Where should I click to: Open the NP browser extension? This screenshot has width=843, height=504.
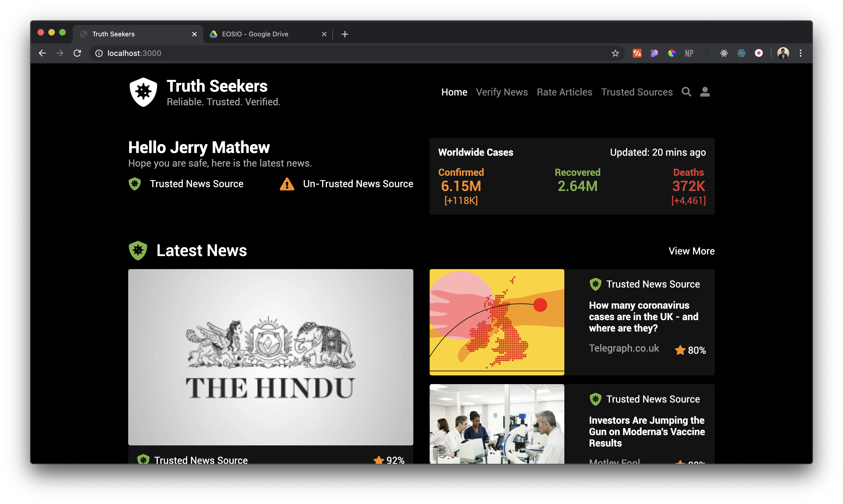[689, 53]
